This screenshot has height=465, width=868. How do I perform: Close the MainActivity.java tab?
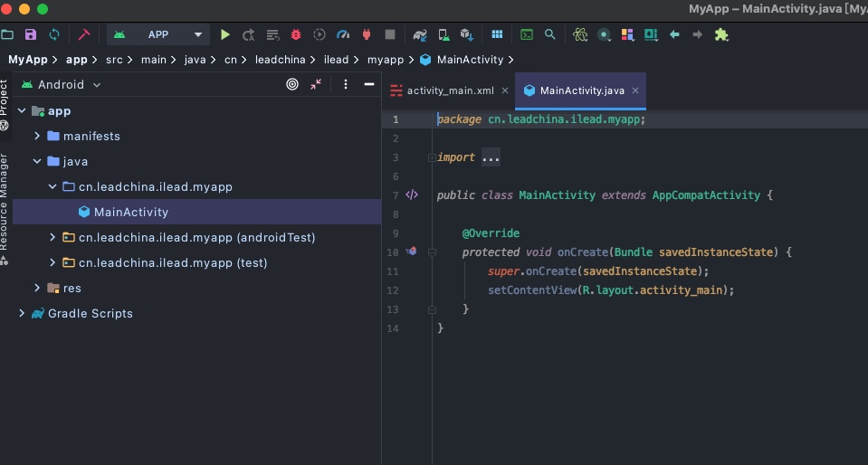[635, 90]
